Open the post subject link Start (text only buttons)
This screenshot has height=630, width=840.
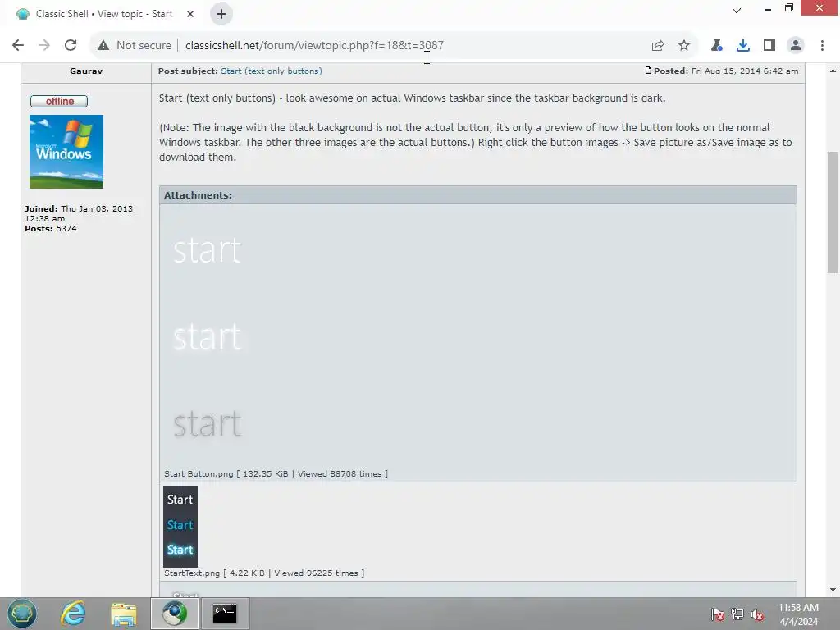[x=271, y=71]
